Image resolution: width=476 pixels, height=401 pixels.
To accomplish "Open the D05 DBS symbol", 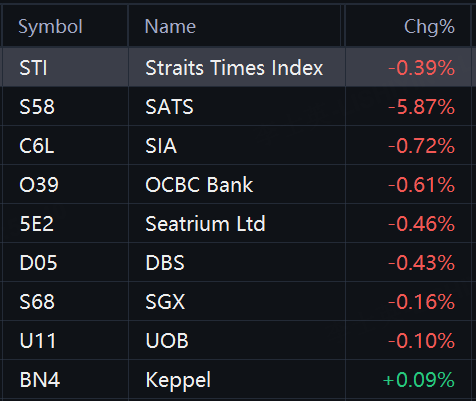I will pos(38,263).
